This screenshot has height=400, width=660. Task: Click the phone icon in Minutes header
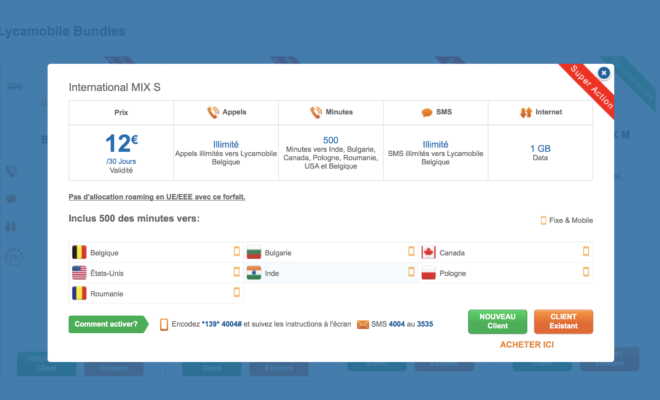coord(316,112)
